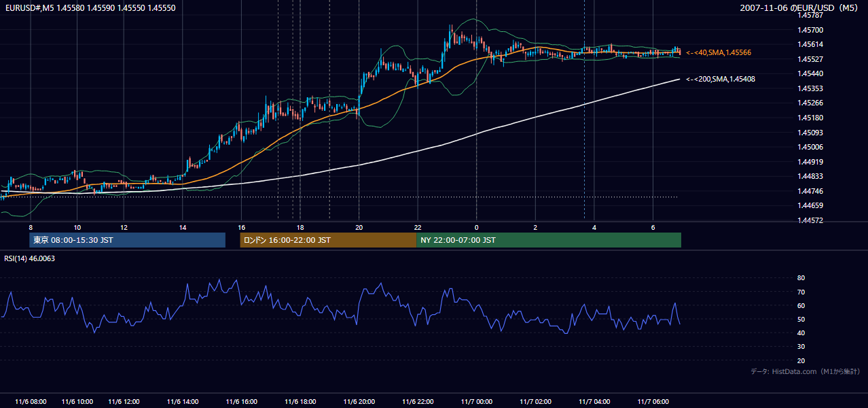
Task: Click the '11/6 16:00' bottom date label
Action: click(242, 401)
